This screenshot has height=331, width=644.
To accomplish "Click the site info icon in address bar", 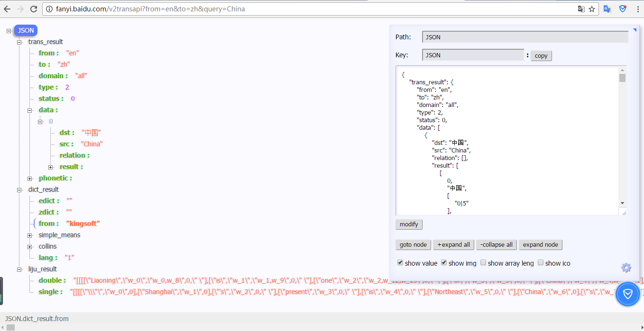I will coord(50,9).
